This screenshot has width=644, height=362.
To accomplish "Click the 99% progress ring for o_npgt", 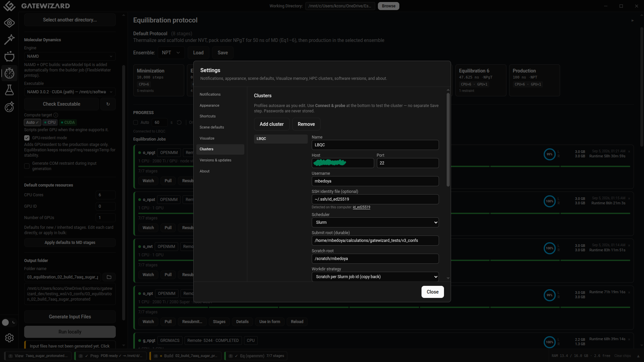I will pos(549,154).
